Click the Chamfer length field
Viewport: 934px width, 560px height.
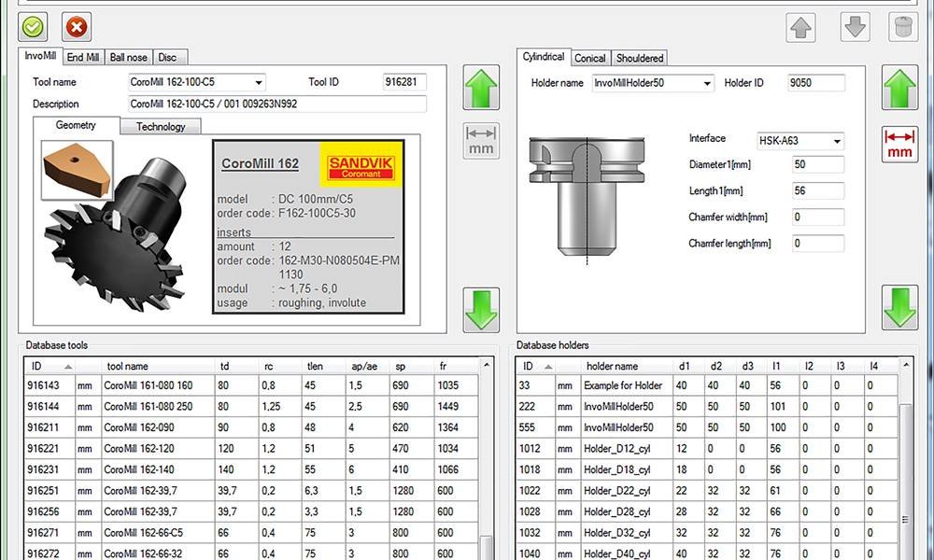pyautogui.click(x=818, y=244)
